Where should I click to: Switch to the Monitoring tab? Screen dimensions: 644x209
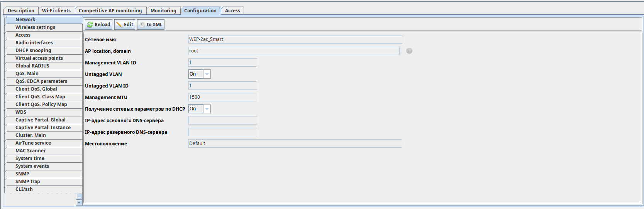point(163,11)
